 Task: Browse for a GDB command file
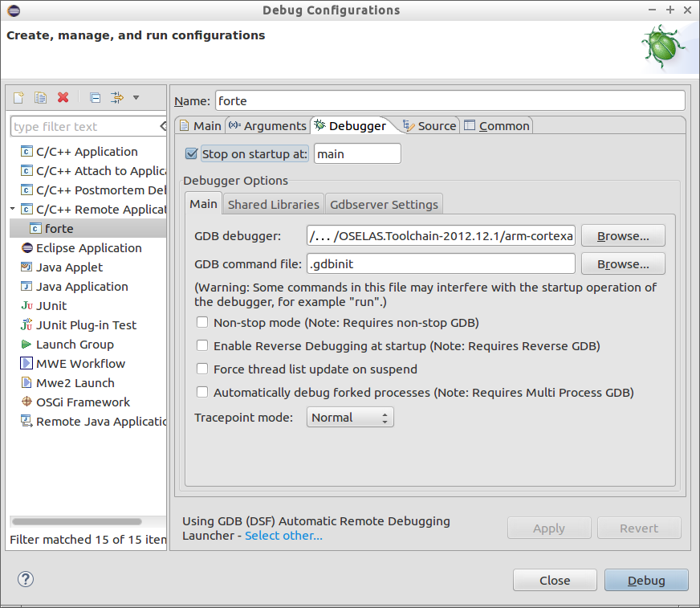coord(623,263)
